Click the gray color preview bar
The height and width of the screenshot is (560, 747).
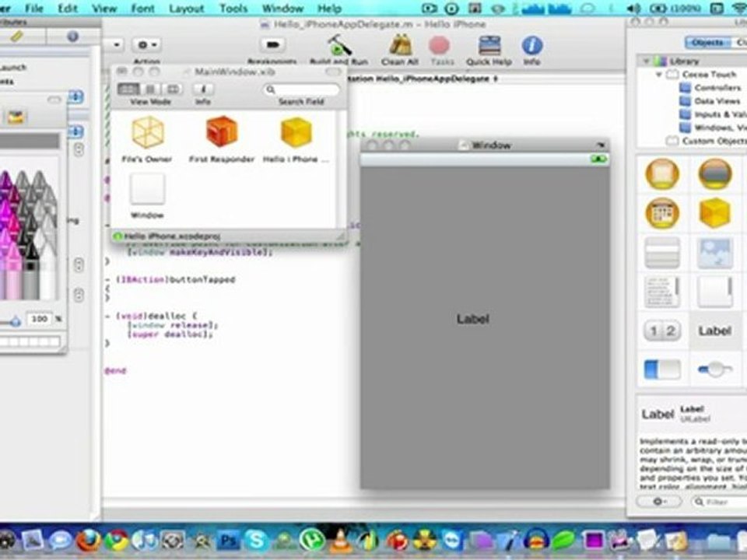click(x=30, y=141)
